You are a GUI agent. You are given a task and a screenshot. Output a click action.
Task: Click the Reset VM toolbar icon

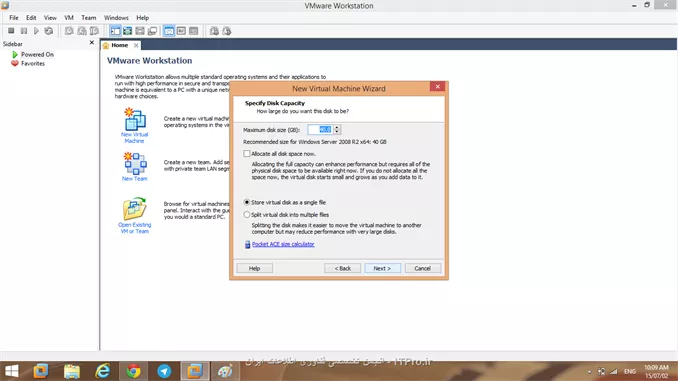[49, 31]
